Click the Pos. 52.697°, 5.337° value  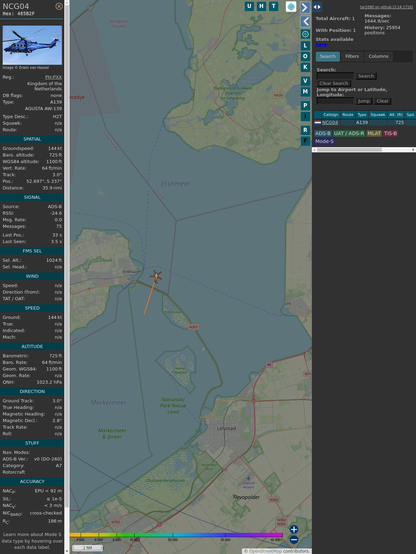tap(44, 181)
